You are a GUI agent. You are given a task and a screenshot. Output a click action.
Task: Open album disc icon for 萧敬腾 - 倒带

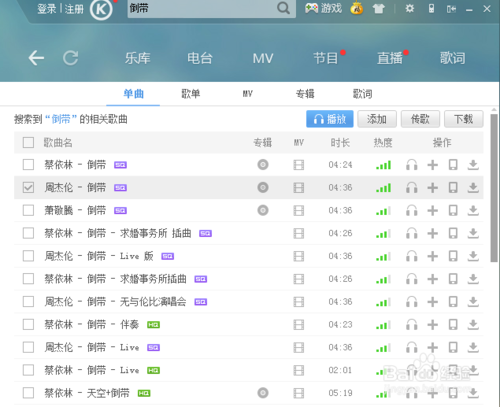pyautogui.click(x=263, y=210)
